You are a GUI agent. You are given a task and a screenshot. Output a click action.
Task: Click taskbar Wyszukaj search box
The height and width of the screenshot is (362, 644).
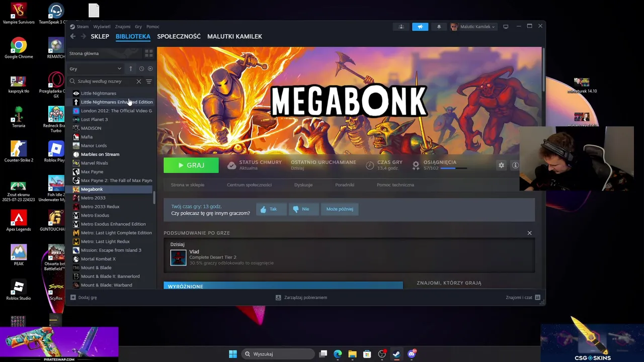[278, 354]
